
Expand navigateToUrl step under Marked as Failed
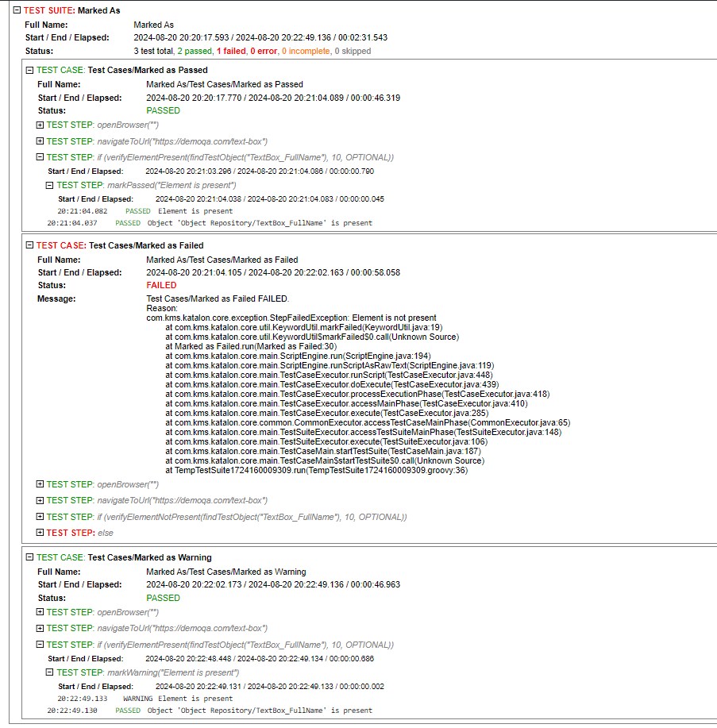40,500
